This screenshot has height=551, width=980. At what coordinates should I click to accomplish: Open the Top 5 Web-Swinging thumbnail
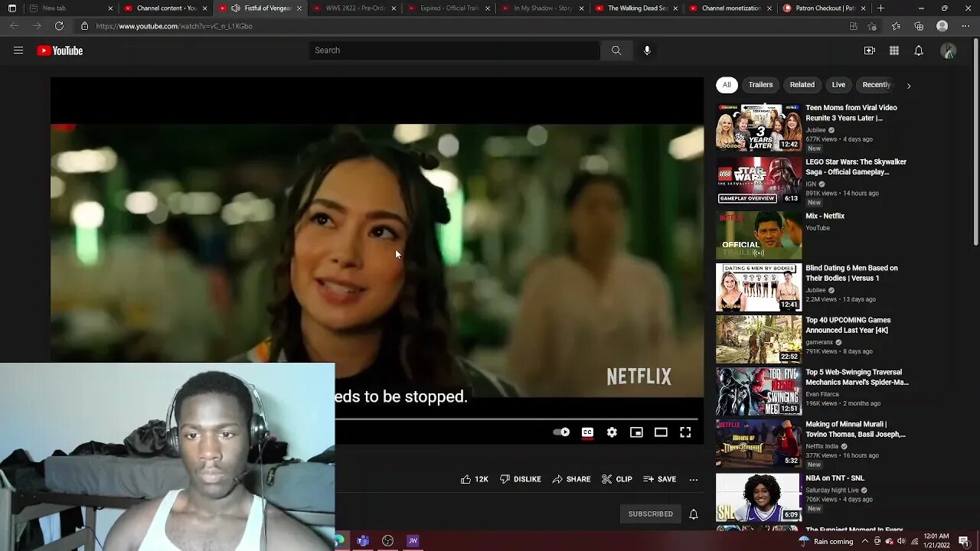[x=759, y=391]
